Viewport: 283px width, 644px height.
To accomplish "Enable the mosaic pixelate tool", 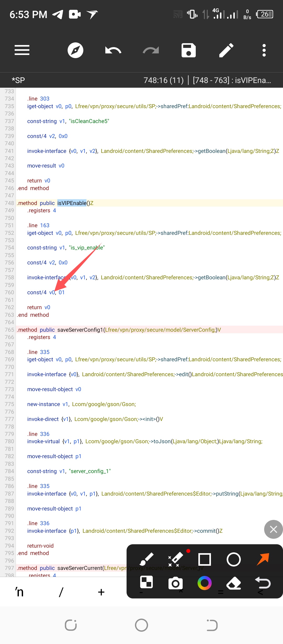I will point(146,582).
